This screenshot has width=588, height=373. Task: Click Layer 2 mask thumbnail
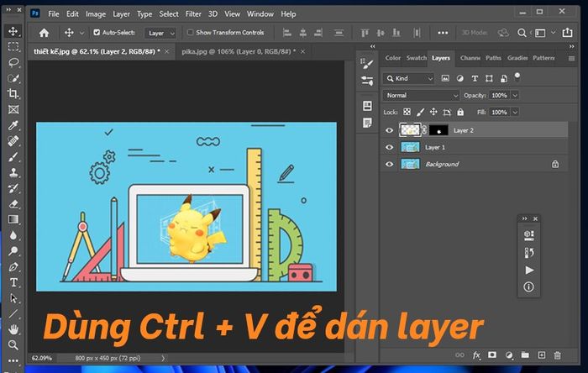tap(438, 130)
